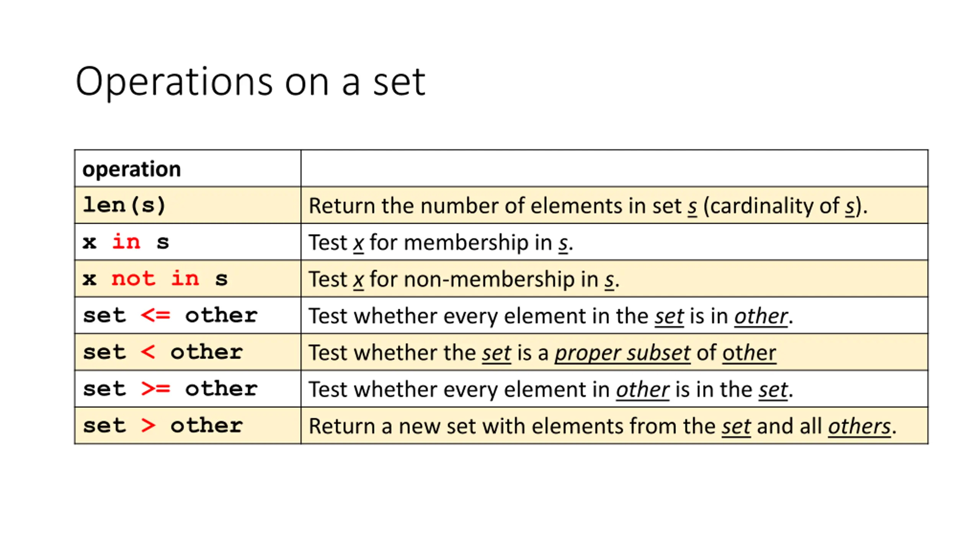
Task: Click the "Operations on a set" slide title
Action: [x=250, y=82]
